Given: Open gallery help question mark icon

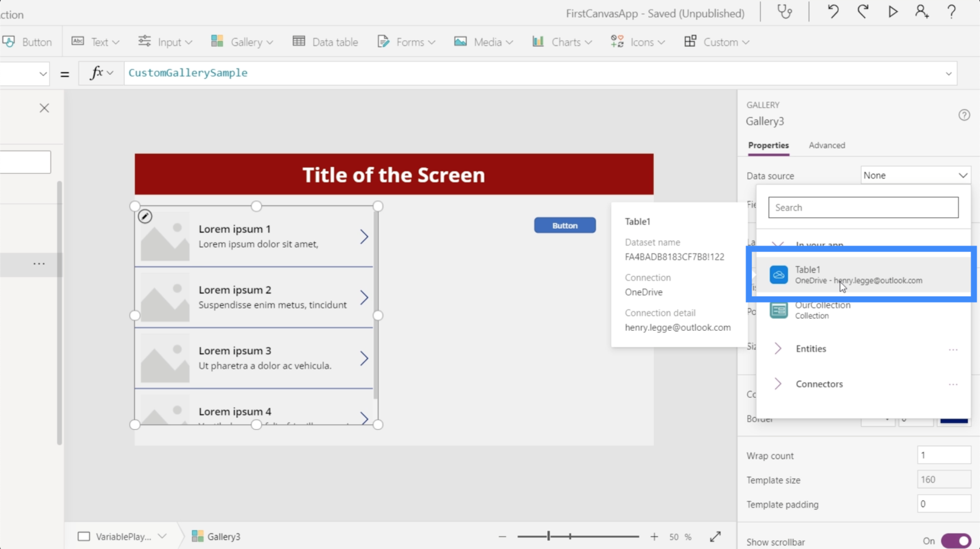Looking at the screenshot, I should click(x=964, y=115).
